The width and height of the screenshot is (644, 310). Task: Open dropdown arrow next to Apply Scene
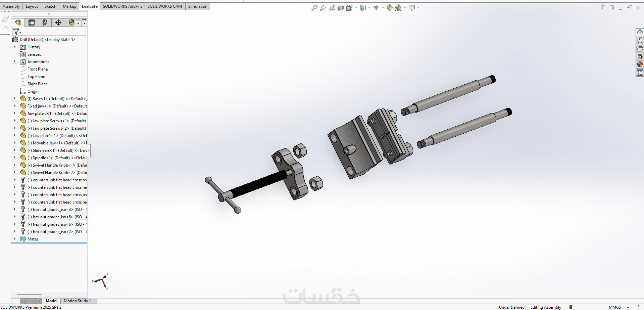coord(405,8)
